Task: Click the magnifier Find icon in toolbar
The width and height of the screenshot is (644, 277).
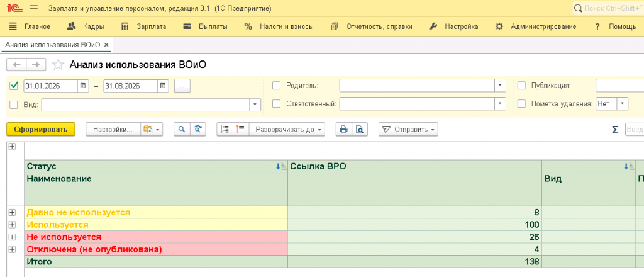Action: 182,130
